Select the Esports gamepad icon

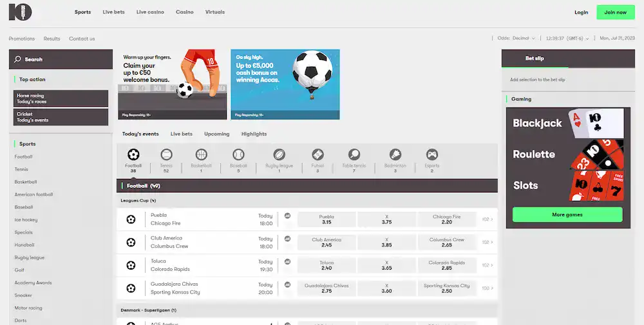pos(432,154)
